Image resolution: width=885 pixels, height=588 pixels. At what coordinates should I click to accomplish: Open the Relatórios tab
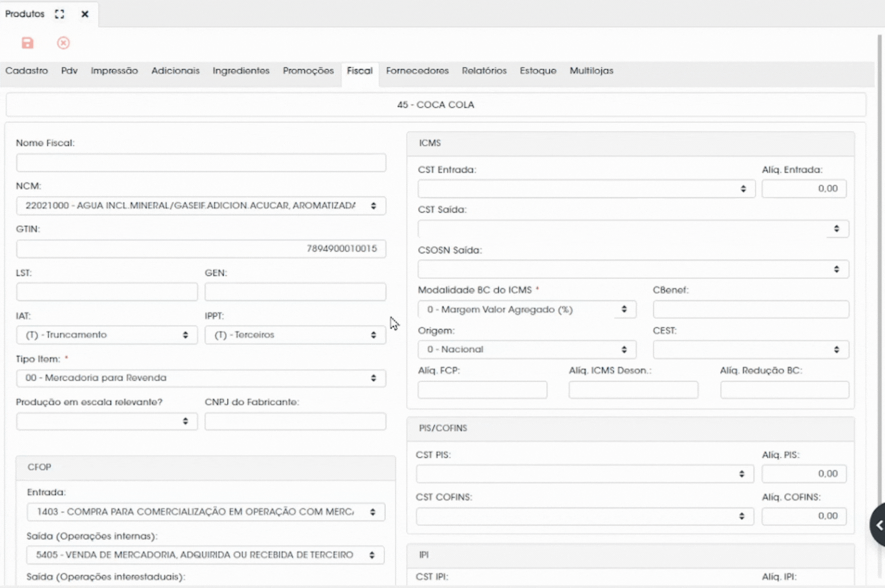point(484,71)
